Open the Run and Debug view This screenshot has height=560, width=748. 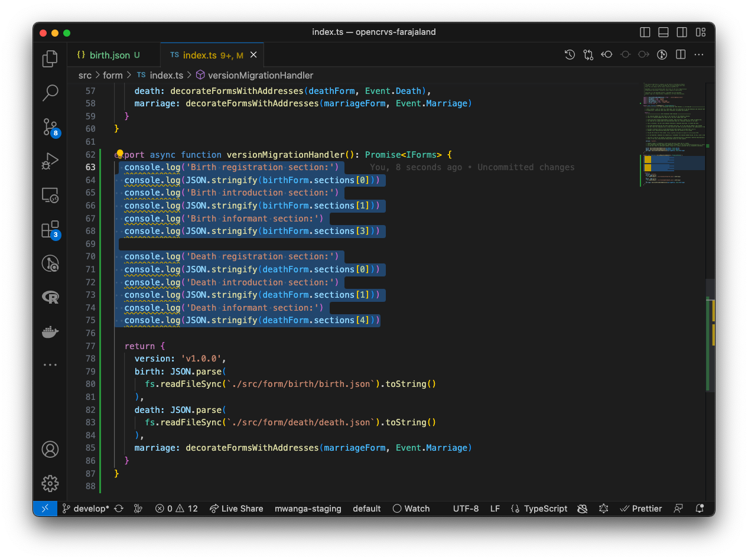[x=50, y=161]
